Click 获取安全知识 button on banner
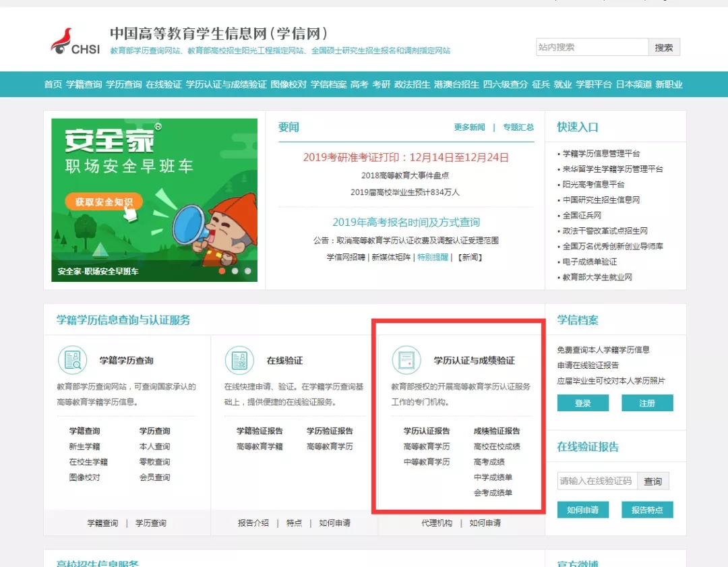728x567 pixels. point(104,202)
